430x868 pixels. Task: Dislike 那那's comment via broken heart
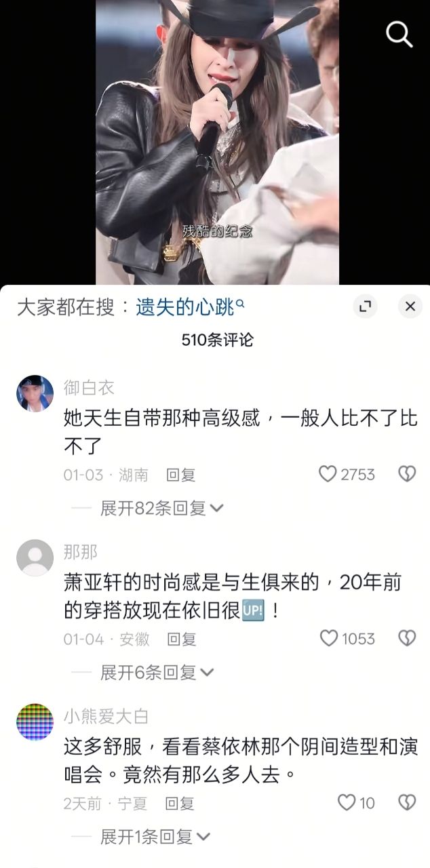click(x=406, y=638)
